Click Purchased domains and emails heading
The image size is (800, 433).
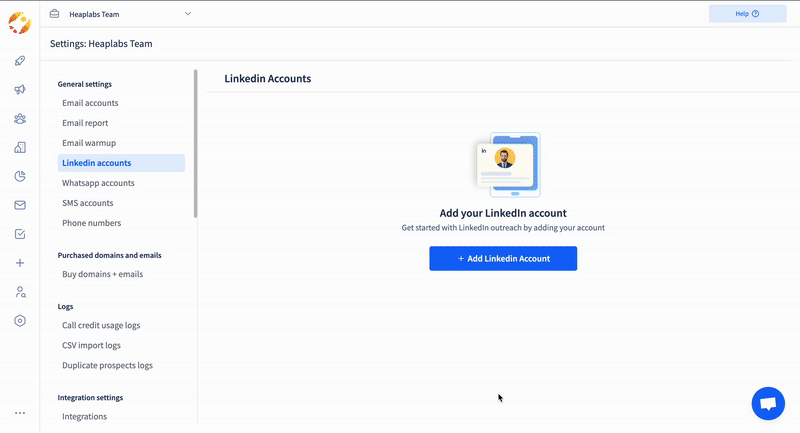point(110,255)
